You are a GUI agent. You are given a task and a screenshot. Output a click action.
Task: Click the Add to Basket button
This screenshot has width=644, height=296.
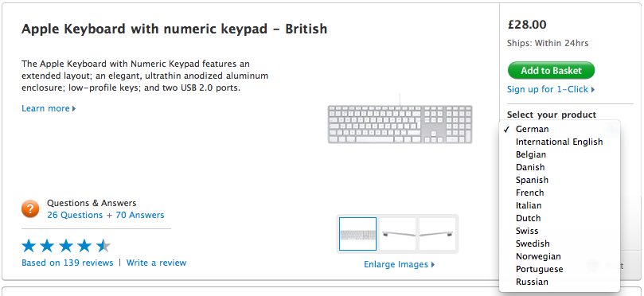coord(551,71)
